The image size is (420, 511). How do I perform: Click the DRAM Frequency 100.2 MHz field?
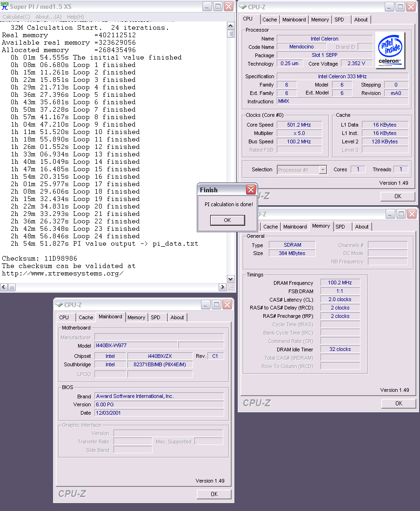(340, 283)
